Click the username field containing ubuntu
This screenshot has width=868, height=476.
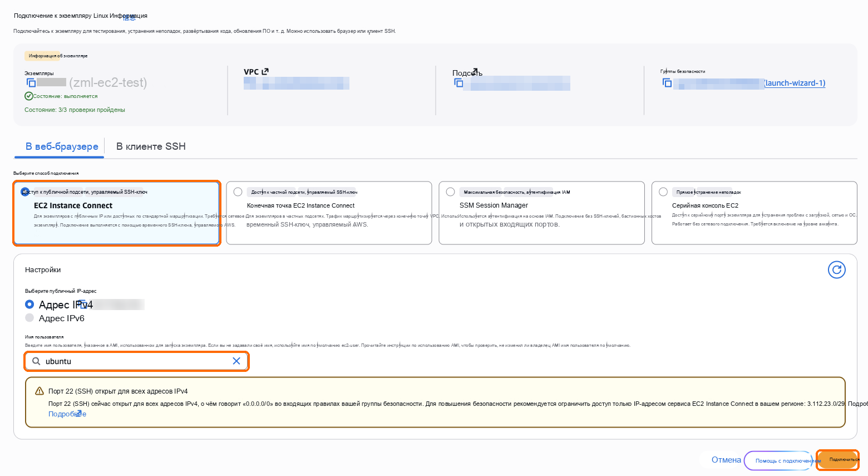click(x=136, y=361)
